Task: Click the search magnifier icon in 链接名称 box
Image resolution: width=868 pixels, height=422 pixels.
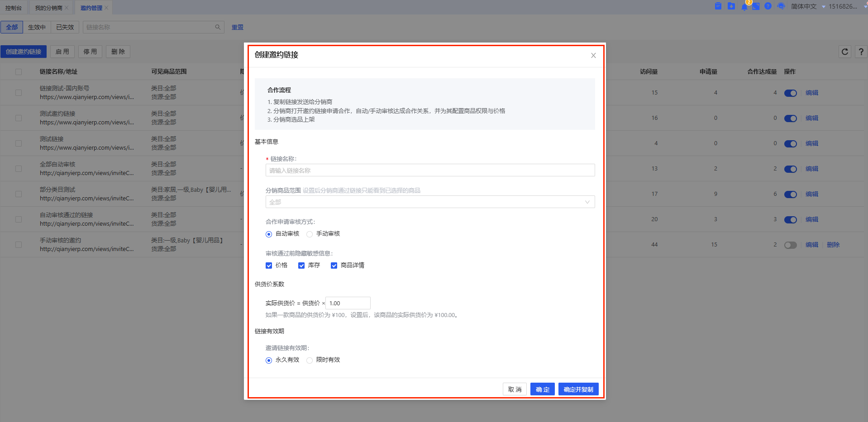Action: point(218,27)
